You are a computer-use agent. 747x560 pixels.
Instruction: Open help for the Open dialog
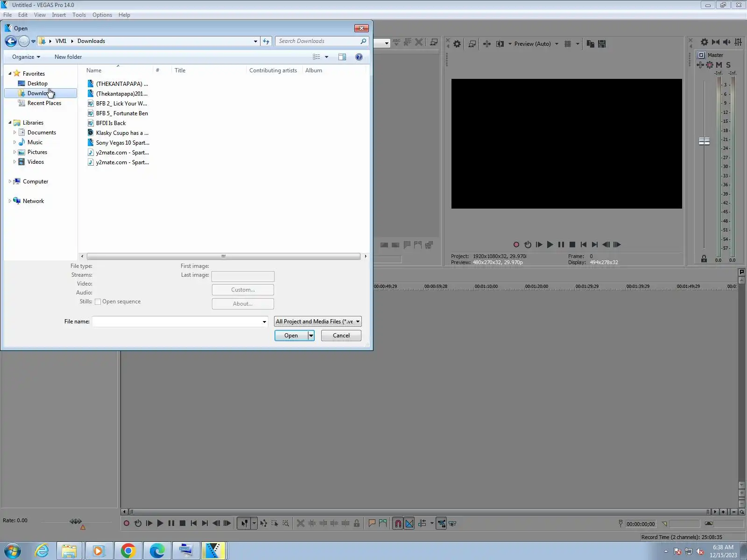coord(359,57)
